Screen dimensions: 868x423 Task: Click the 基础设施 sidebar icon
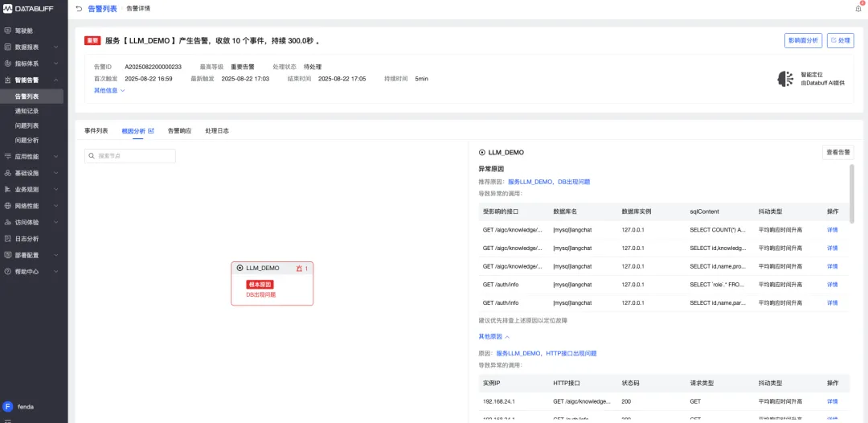click(7, 173)
